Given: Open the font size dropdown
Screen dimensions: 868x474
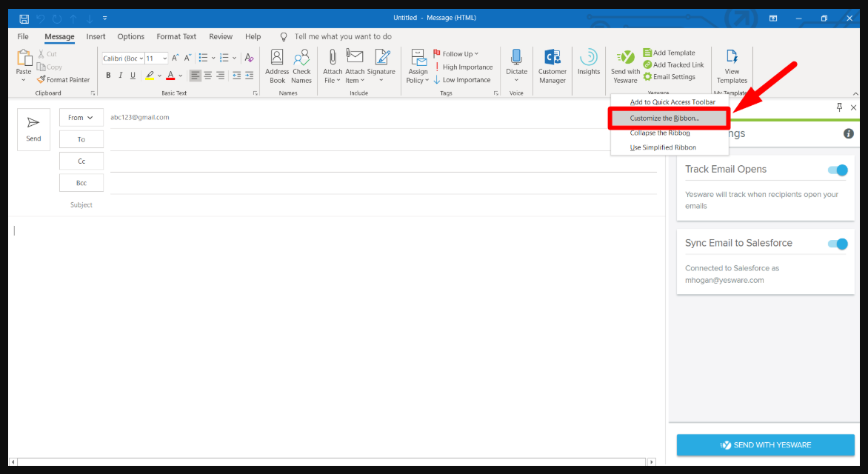Looking at the screenshot, I should pos(164,59).
